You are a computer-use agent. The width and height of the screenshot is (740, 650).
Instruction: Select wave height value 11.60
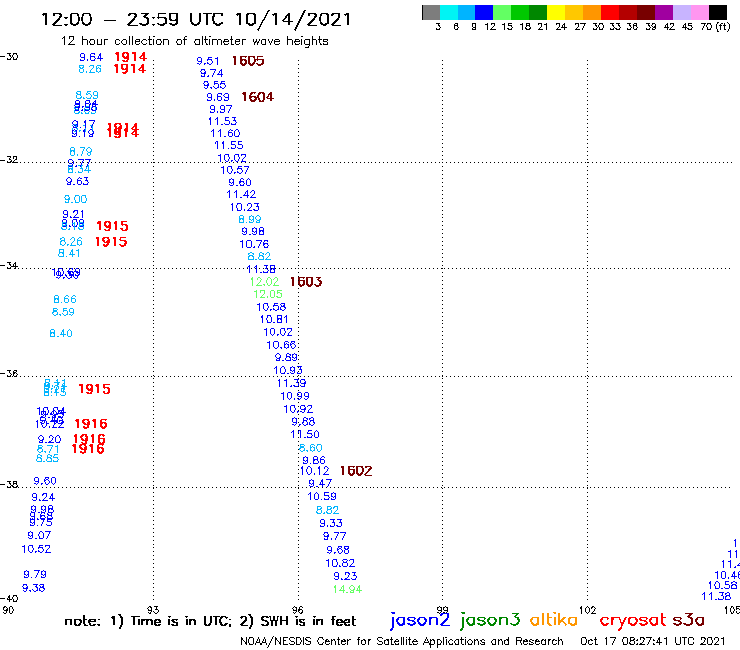(x=225, y=134)
